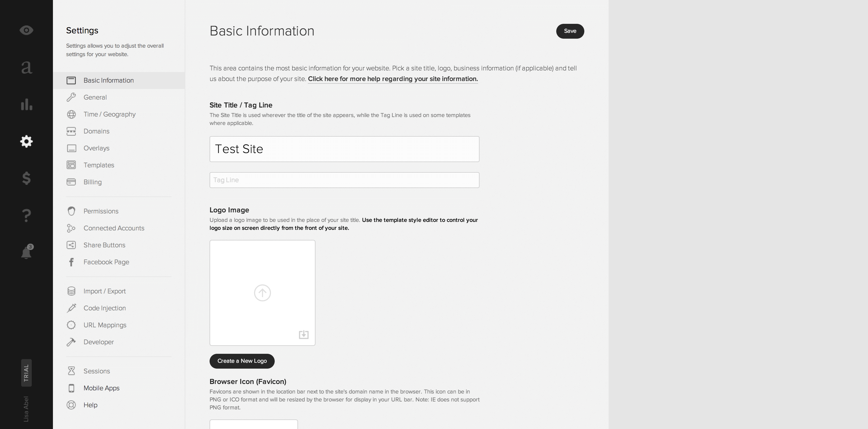Screen dimensions: 868x429
Task: Click the logo box download icon
Action: tap(304, 334)
